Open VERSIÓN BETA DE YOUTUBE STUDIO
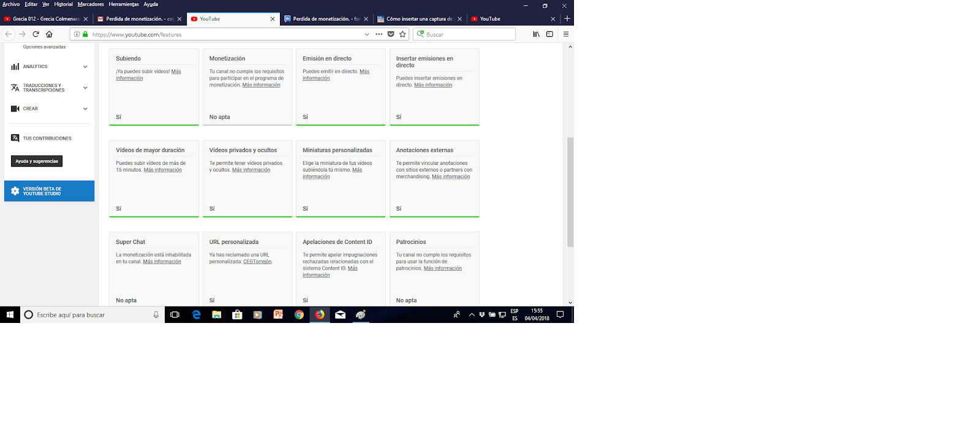 pos(49,191)
